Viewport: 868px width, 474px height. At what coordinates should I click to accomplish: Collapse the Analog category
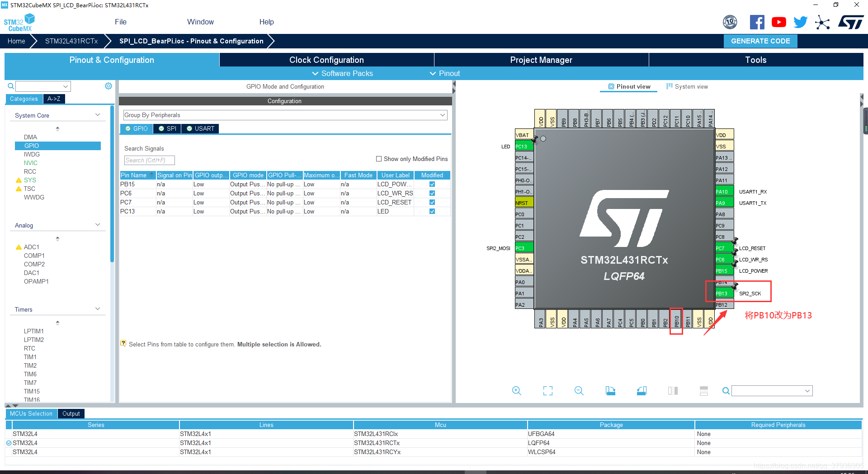[98, 225]
